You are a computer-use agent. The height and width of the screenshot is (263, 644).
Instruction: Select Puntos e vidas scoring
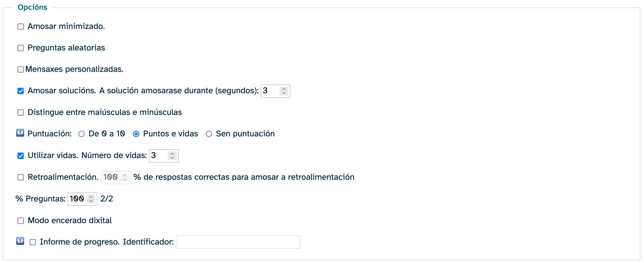click(136, 133)
